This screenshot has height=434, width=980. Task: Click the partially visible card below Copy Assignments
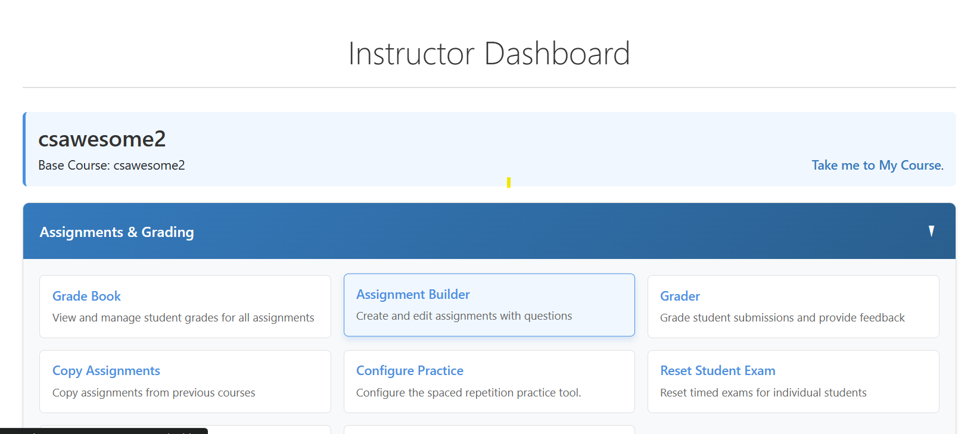coord(268,429)
